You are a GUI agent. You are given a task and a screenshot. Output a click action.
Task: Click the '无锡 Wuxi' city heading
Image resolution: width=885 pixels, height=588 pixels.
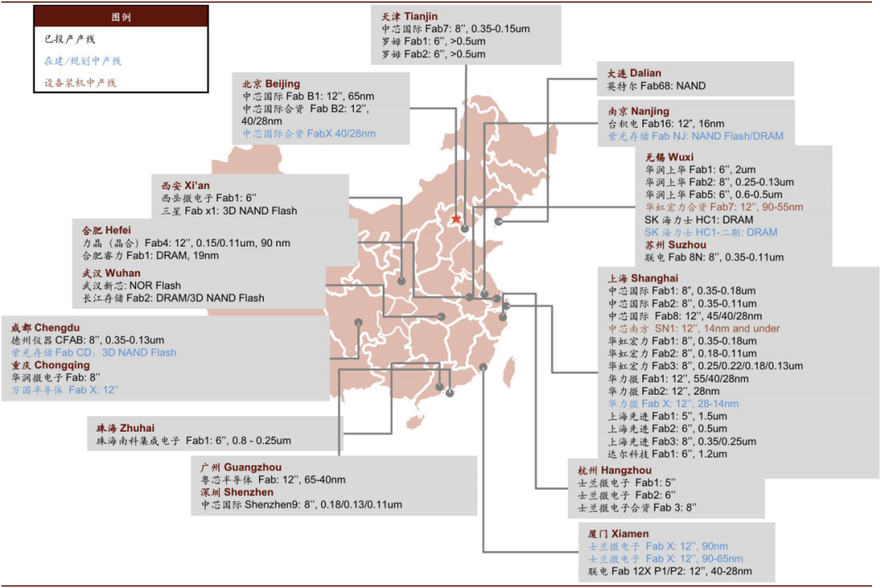669,157
